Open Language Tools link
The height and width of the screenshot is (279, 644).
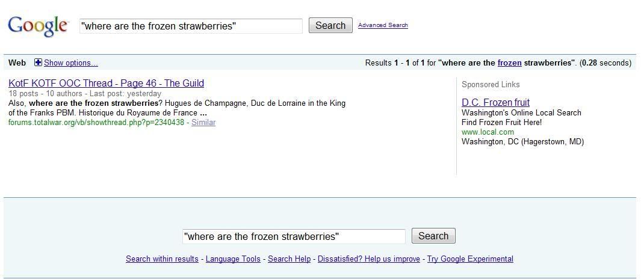click(x=233, y=259)
